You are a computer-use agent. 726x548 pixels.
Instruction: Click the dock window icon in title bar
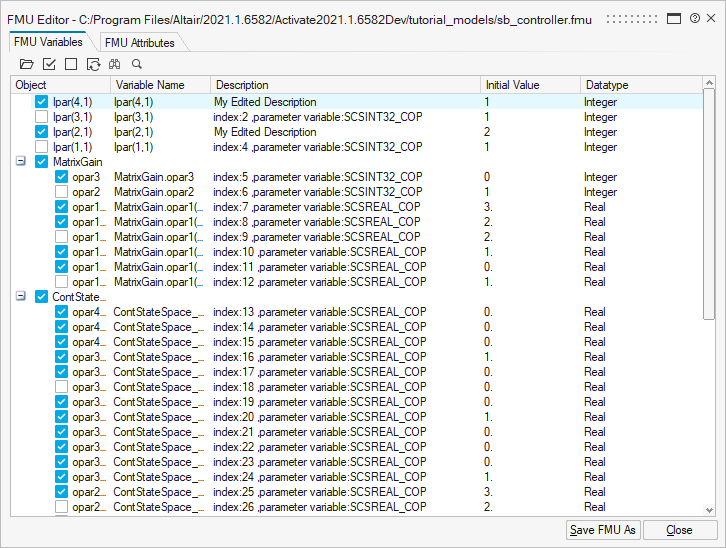(x=674, y=19)
